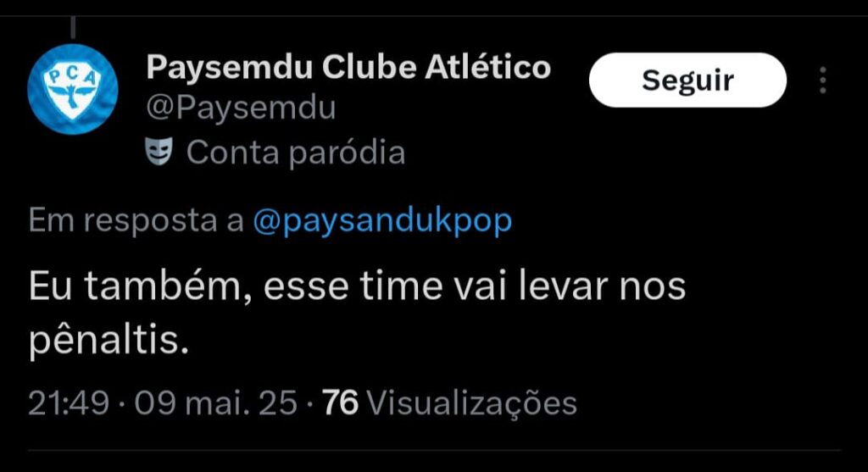
Task: Click the parody mask icon
Action: pyautogui.click(x=159, y=152)
